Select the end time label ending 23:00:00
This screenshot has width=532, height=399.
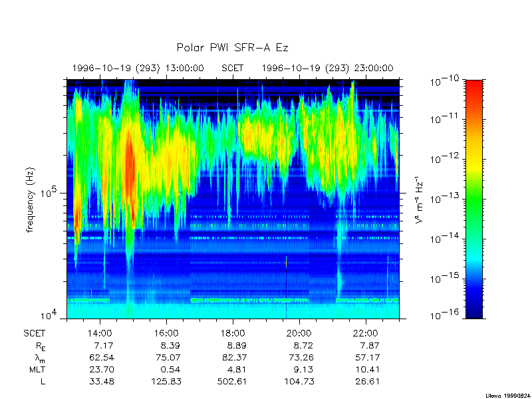pyautogui.click(x=327, y=68)
